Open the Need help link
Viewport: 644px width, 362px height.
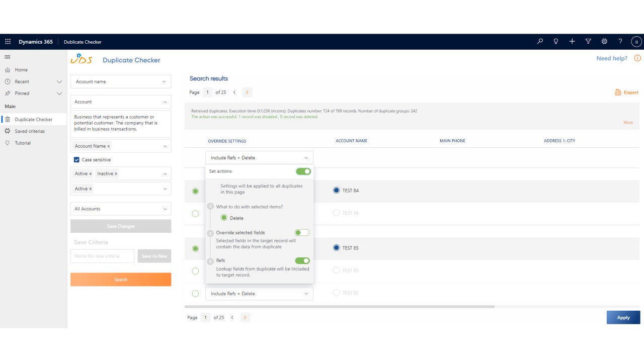pos(612,58)
